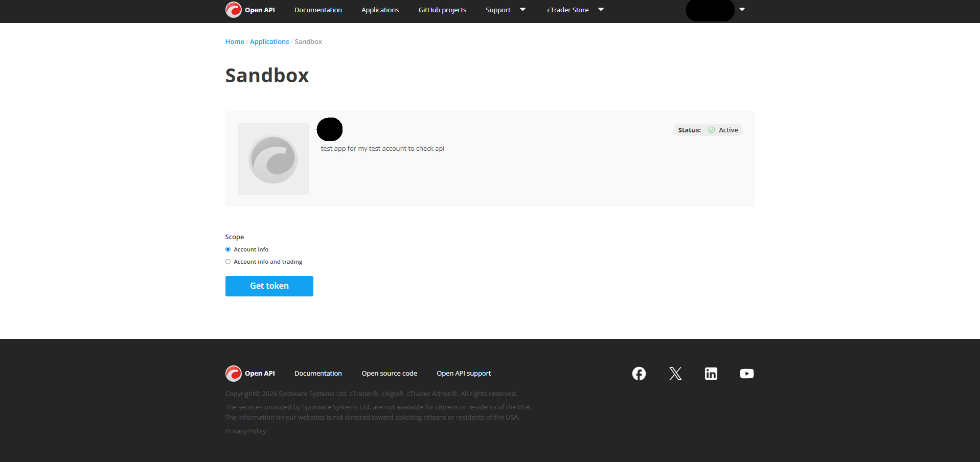The image size is (980, 462).
Task: Navigate to GitHub projects in the navbar
Action: coord(442,10)
